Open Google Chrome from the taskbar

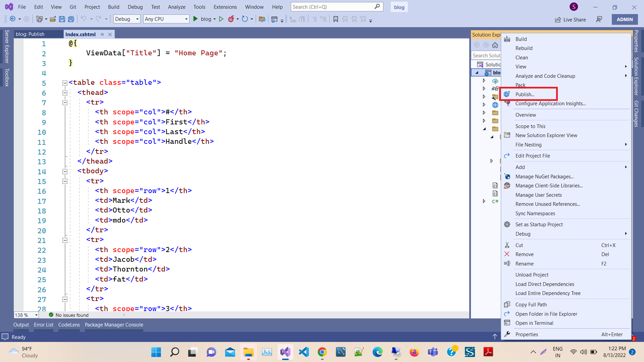[322, 352]
